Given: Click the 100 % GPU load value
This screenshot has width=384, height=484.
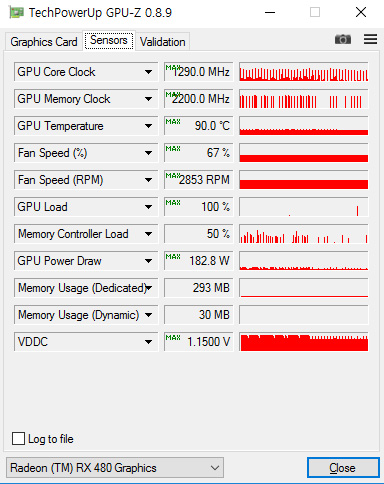Looking at the screenshot, I should coord(199,207).
